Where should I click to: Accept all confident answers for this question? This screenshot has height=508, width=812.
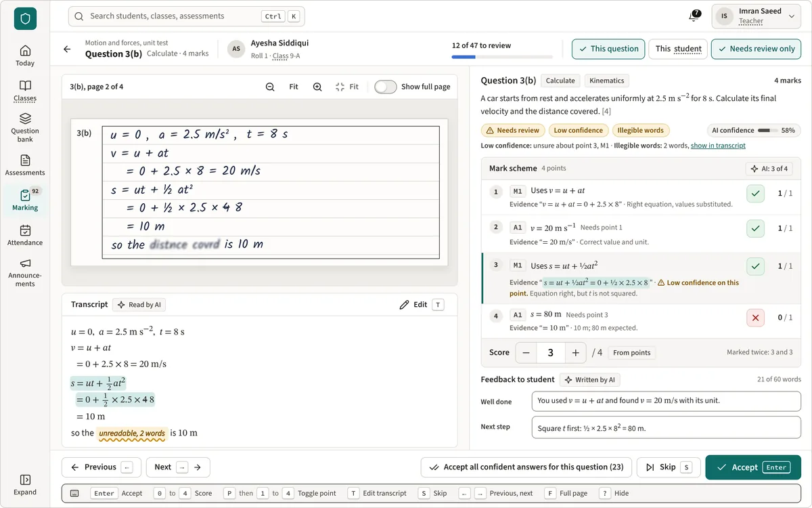pos(526,467)
